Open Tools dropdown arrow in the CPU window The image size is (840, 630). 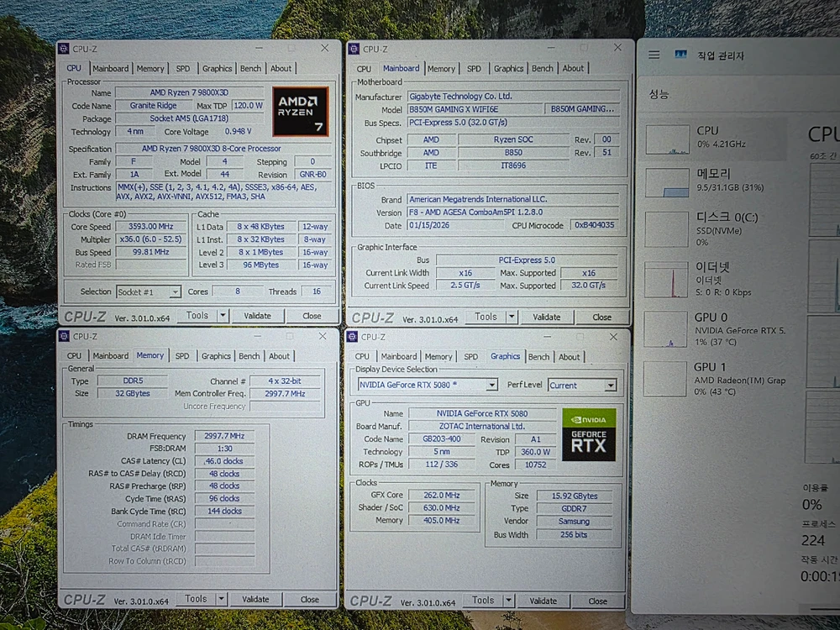pyautogui.click(x=223, y=316)
